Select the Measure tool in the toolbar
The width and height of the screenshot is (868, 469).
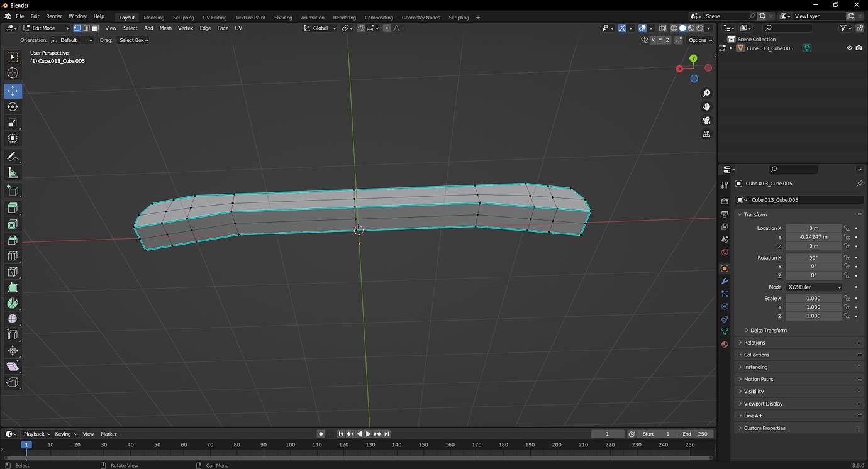pyautogui.click(x=13, y=172)
